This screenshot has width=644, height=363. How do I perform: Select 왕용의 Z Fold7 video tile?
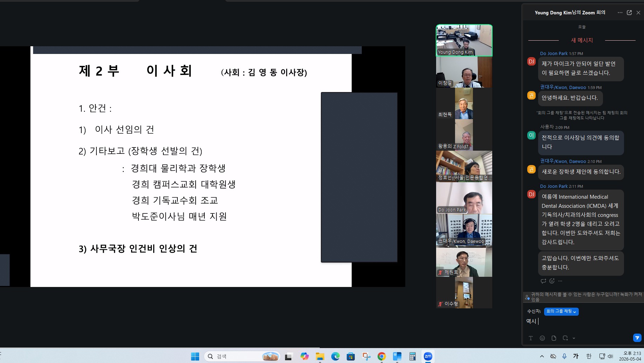coord(464,135)
